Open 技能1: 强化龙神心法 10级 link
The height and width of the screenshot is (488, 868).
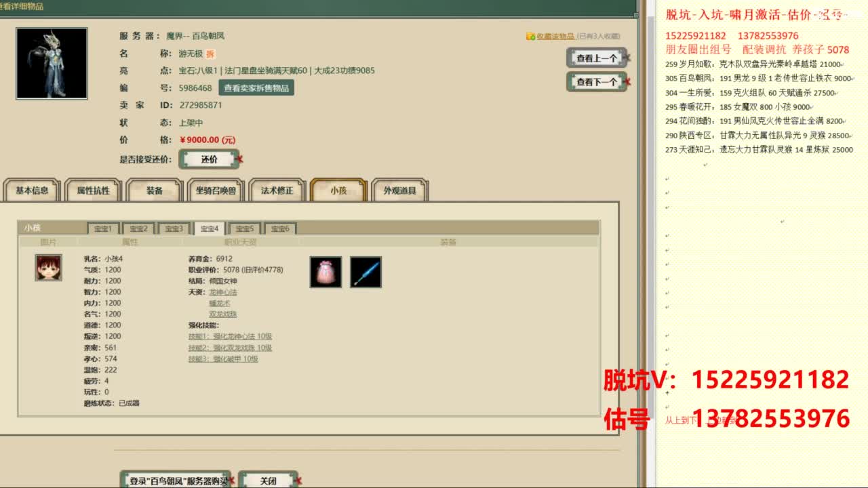(230, 336)
